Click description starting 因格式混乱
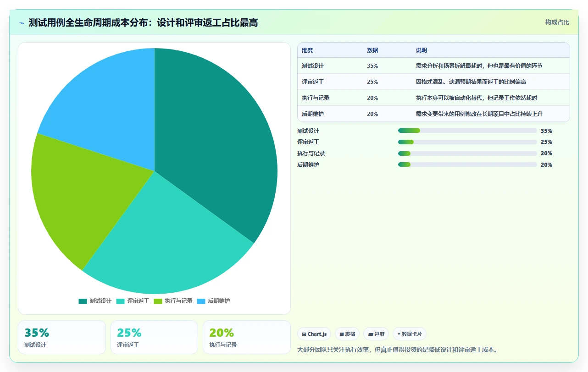 coord(471,82)
